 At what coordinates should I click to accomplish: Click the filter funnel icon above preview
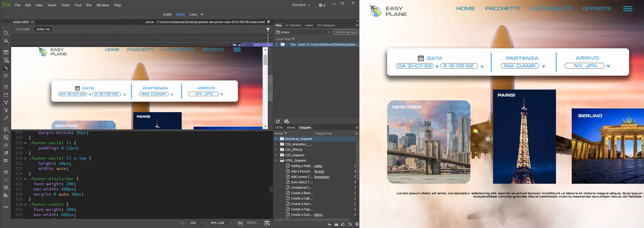268,30
